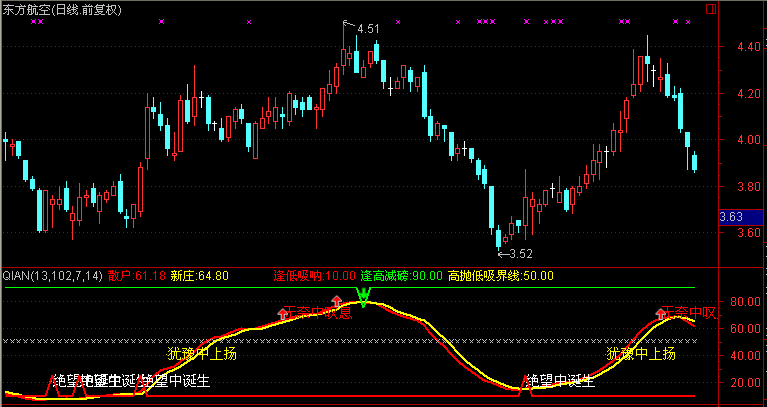Screen dimensions: 767x407
Task: Click the rightmost cyan candlestick
Action: pyautogui.click(x=695, y=162)
